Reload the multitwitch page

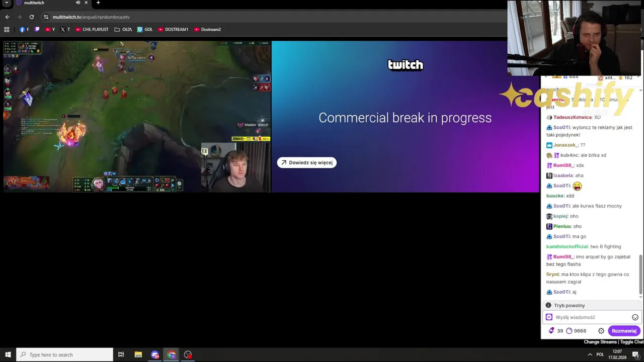[31, 17]
